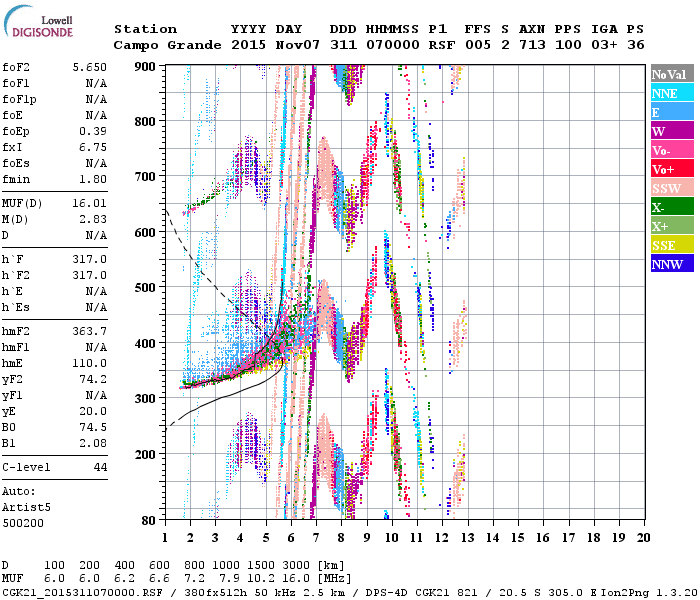The width and height of the screenshot is (700, 600).
Task: Click the foF2 value 5.650
Action: (x=89, y=67)
